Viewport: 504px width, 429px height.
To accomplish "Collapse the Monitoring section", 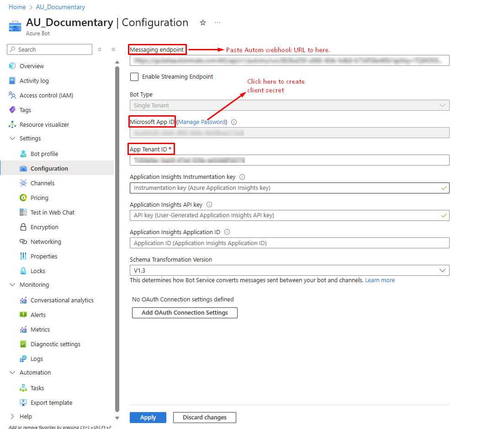I will (x=12, y=284).
